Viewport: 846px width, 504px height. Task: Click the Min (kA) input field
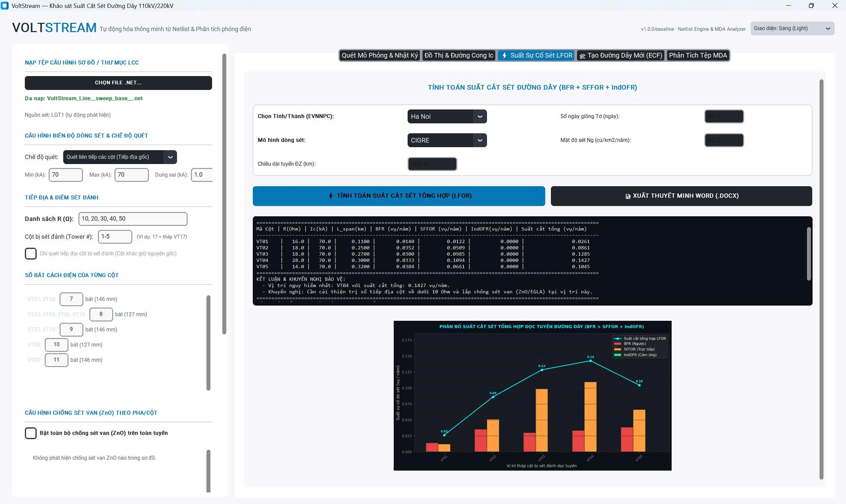[66, 175]
